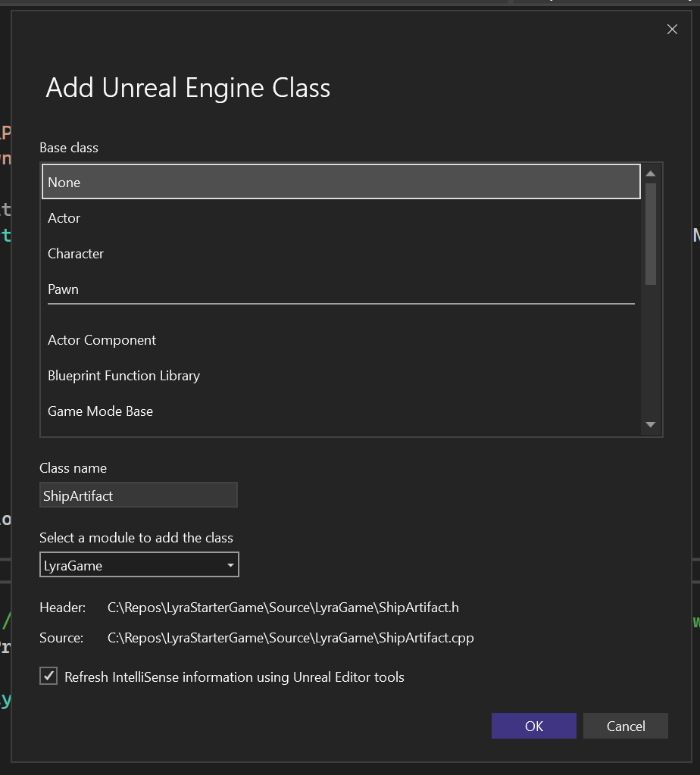The height and width of the screenshot is (775, 700).
Task: Select Blueprint Function Library base class
Action: pyautogui.click(x=341, y=376)
